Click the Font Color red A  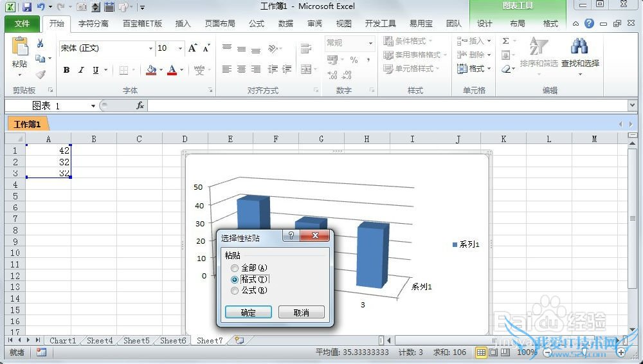(x=172, y=70)
